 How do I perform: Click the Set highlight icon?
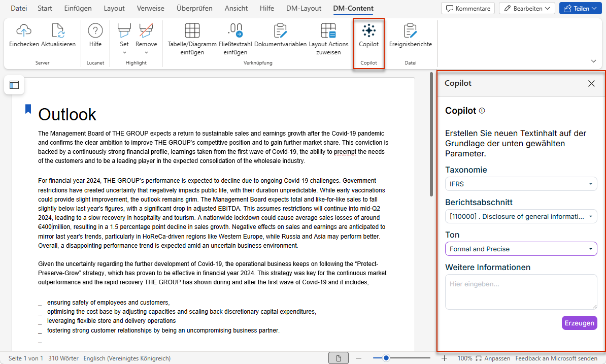[x=124, y=30]
